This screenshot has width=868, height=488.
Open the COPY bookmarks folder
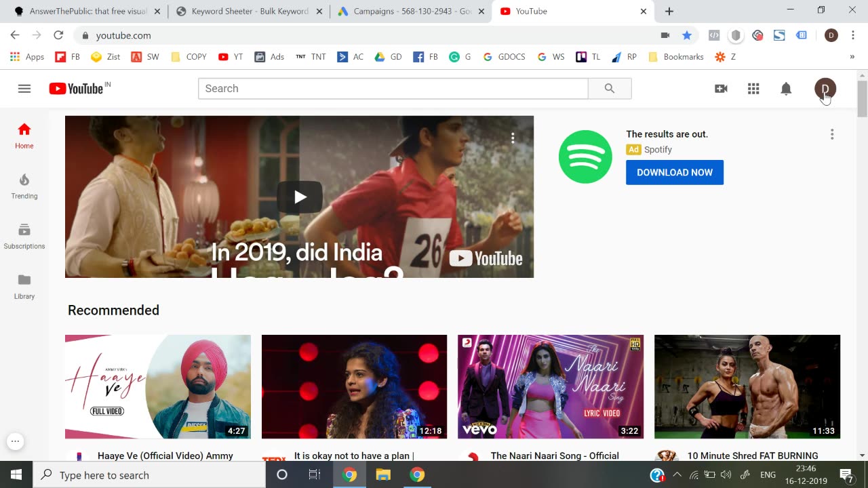coord(189,57)
